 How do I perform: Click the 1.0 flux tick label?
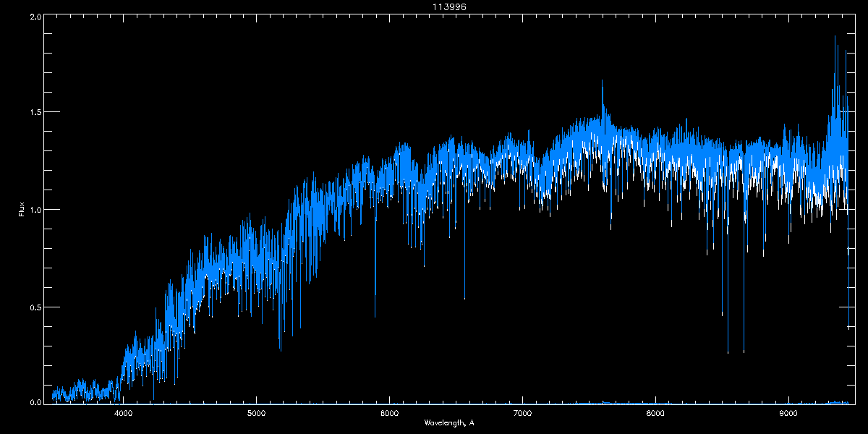point(35,210)
